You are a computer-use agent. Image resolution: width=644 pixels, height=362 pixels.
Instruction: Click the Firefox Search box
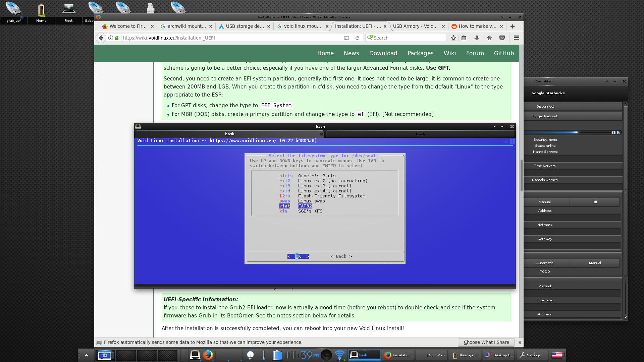(x=406, y=38)
